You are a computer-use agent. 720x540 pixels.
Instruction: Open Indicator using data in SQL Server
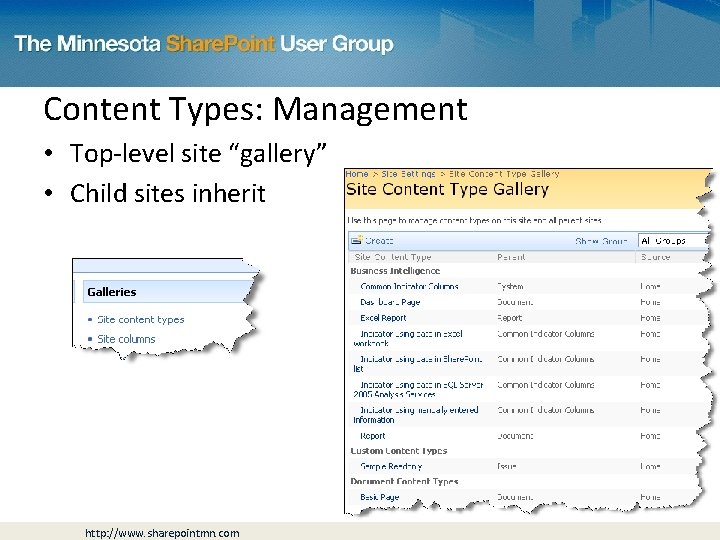click(x=418, y=389)
